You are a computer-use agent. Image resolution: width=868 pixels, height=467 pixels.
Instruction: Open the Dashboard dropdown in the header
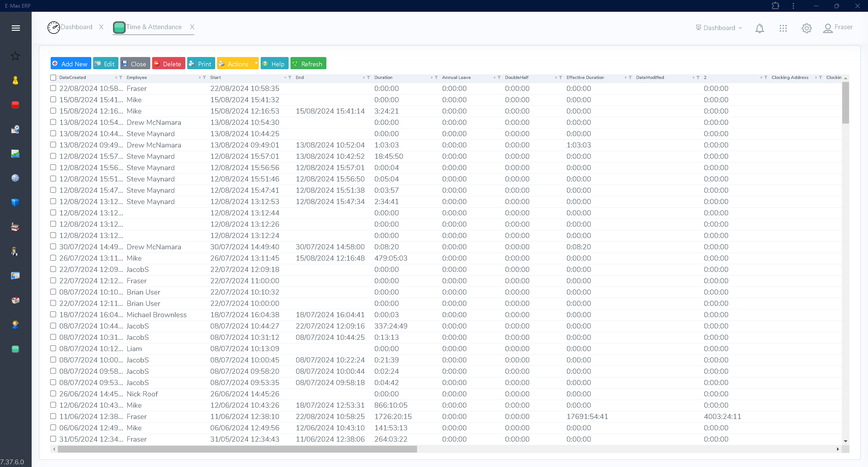point(719,28)
